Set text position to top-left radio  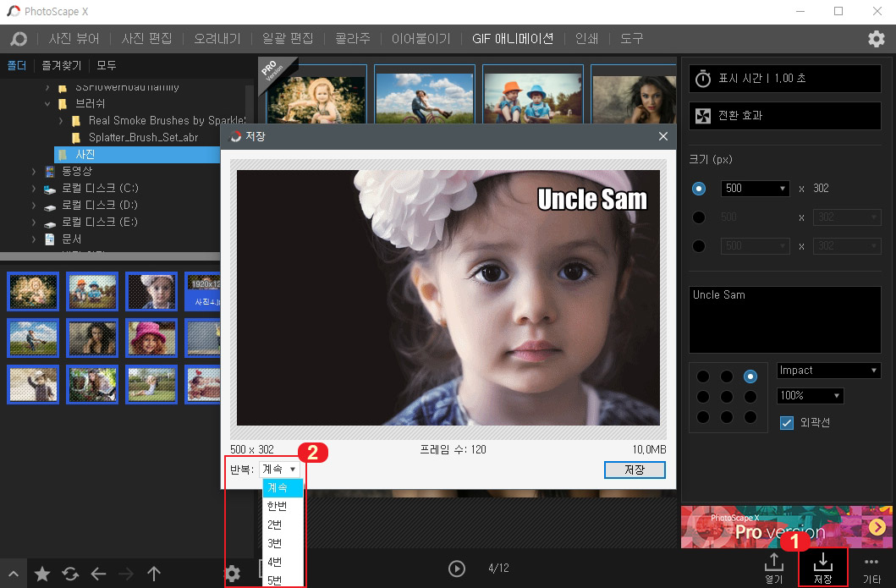703,376
